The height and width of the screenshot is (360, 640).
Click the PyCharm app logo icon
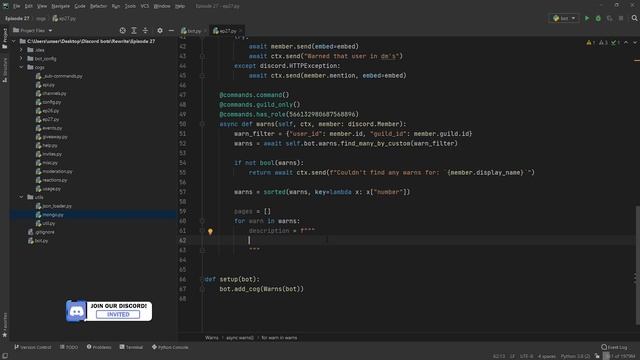(x=5, y=6)
